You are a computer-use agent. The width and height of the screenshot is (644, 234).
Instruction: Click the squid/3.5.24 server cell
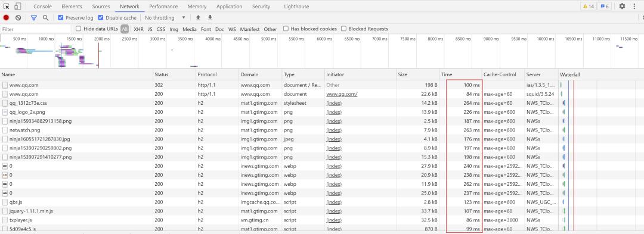540,94
